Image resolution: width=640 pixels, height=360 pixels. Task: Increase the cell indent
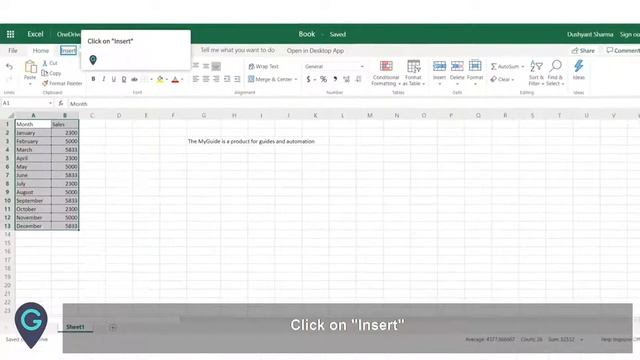coord(237,79)
